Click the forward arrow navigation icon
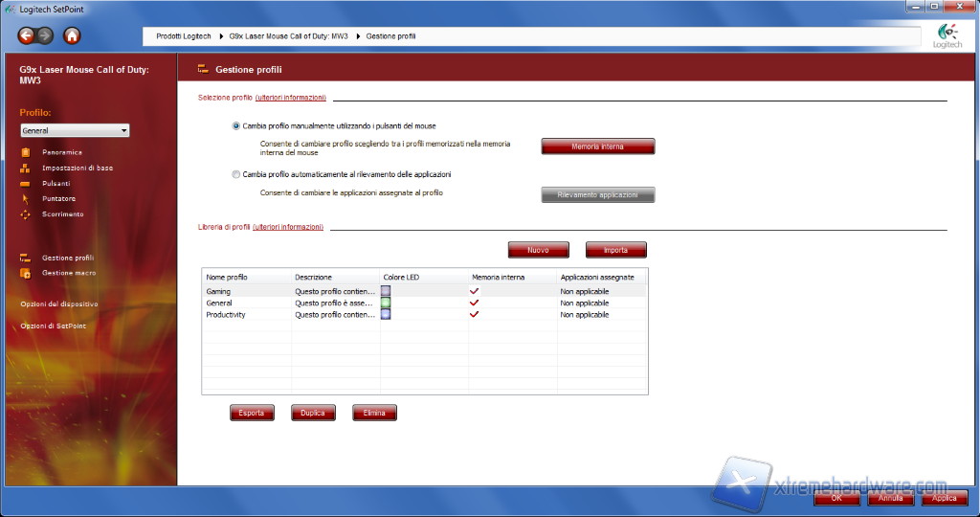The width and height of the screenshot is (980, 517). pyautogui.click(x=45, y=36)
